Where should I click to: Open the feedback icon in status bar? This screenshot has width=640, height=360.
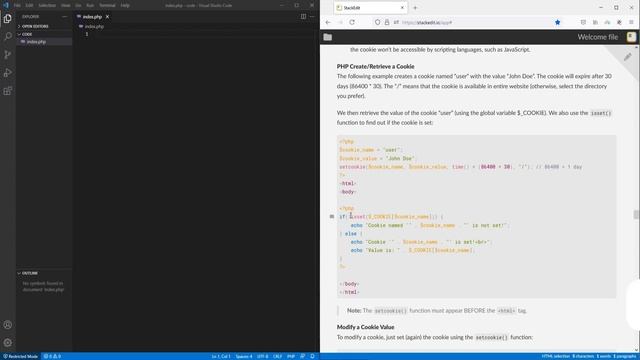click(302, 356)
